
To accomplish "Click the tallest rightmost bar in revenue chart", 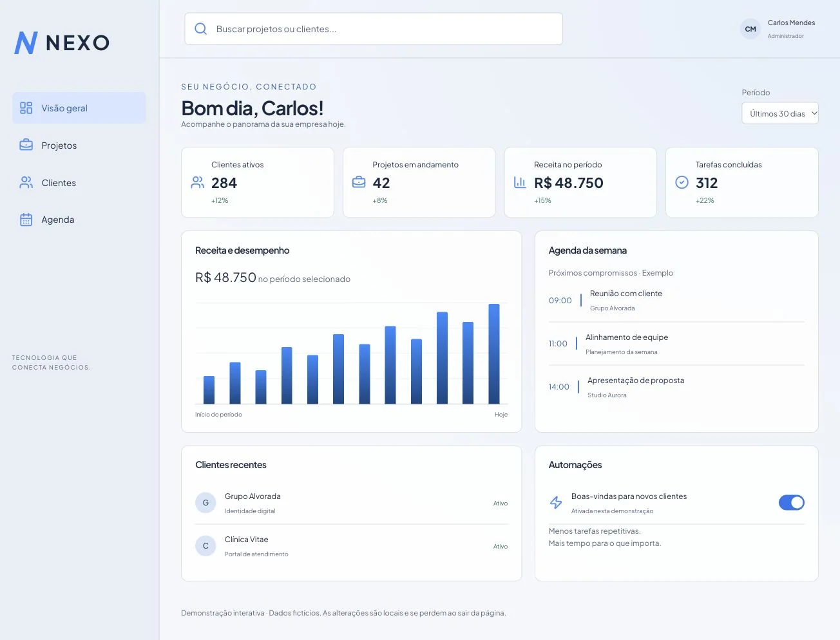I will click(494, 354).
